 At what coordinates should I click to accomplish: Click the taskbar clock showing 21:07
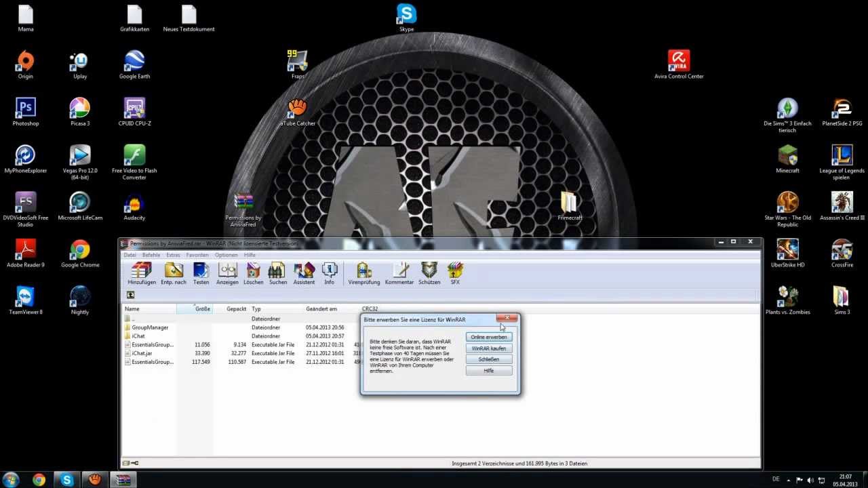click(x=844, y=480)
